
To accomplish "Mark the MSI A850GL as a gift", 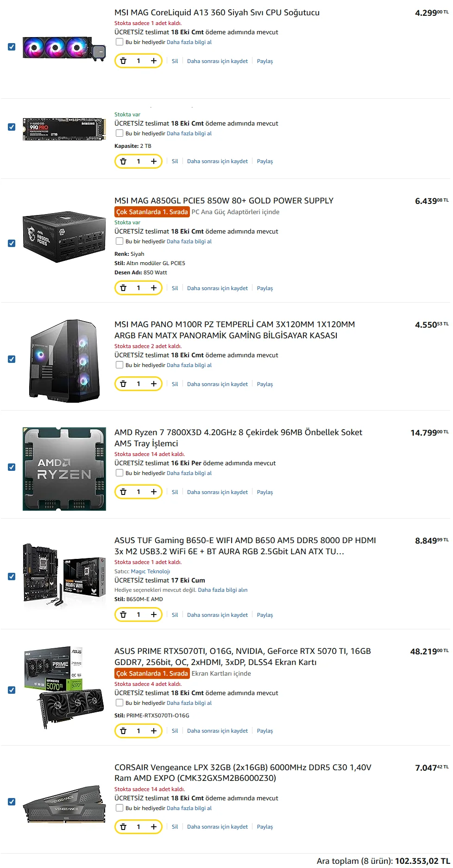I will pyautogui.click(x=120, y=241).
